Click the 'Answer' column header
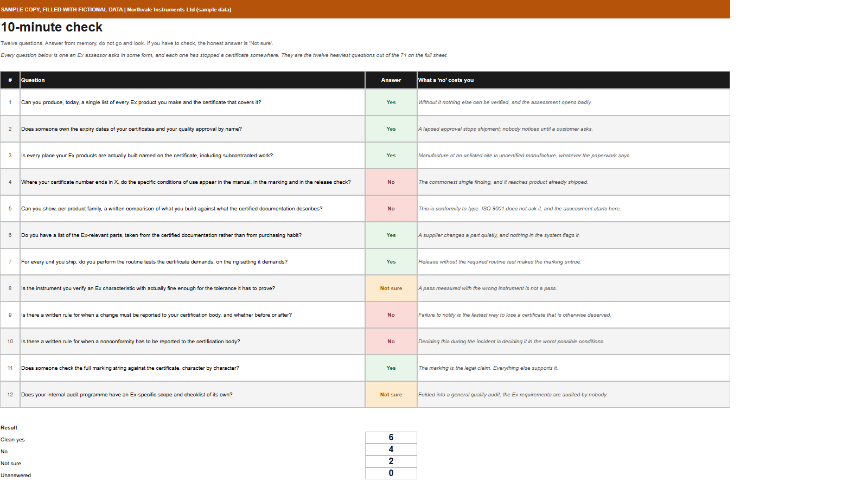The image size is (868, 488). (x=391, y=80)
